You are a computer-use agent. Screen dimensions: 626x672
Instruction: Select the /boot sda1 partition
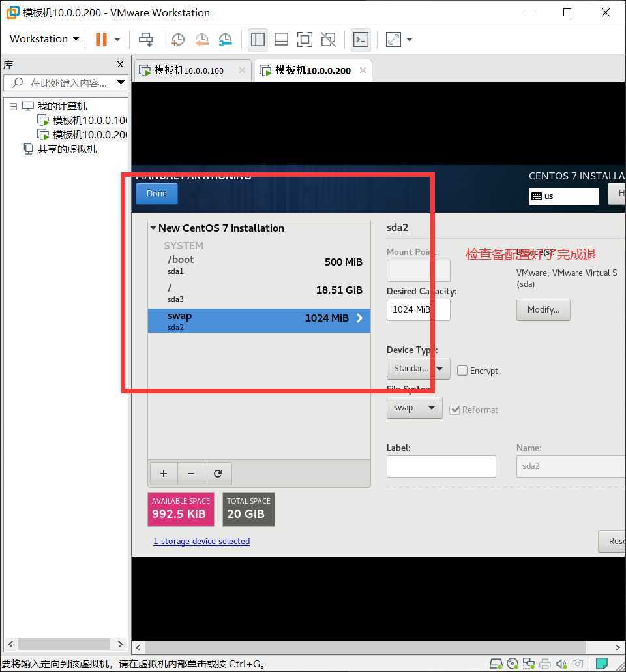(x=259, y=266)
